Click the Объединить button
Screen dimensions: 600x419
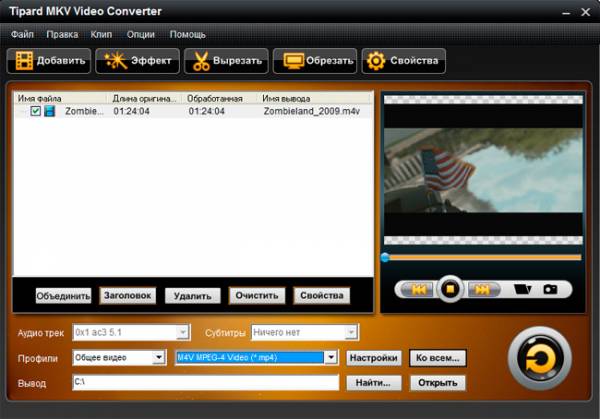[x=64, y=296]
